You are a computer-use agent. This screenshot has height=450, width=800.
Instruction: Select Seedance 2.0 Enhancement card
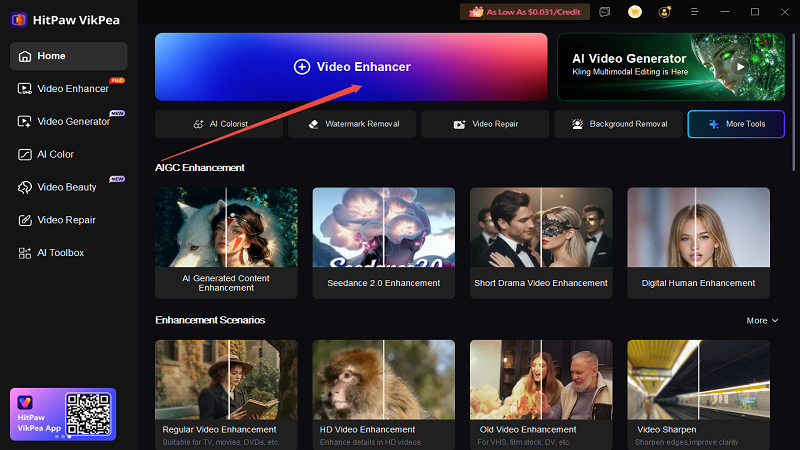click(384, 243)
